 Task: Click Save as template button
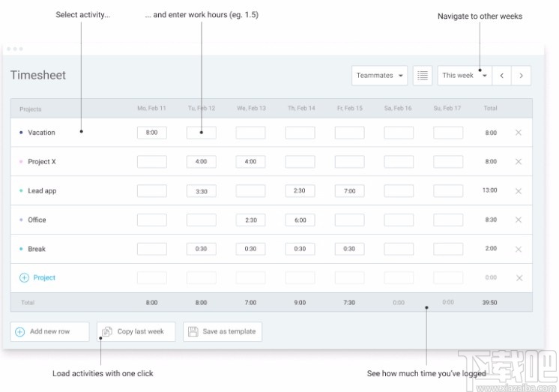pos(223,332)
